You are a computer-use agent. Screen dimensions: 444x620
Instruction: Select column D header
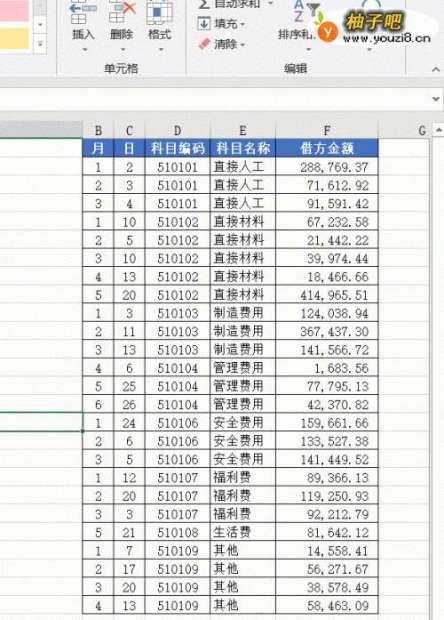pyautogui.click(x=178, y=130)
